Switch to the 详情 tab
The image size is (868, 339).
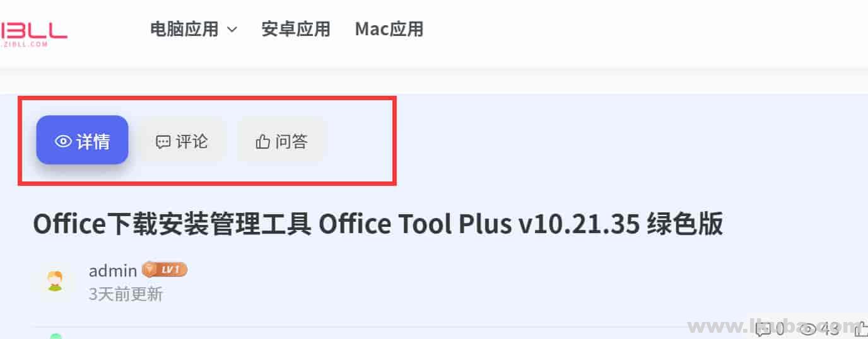coord(83,140)
